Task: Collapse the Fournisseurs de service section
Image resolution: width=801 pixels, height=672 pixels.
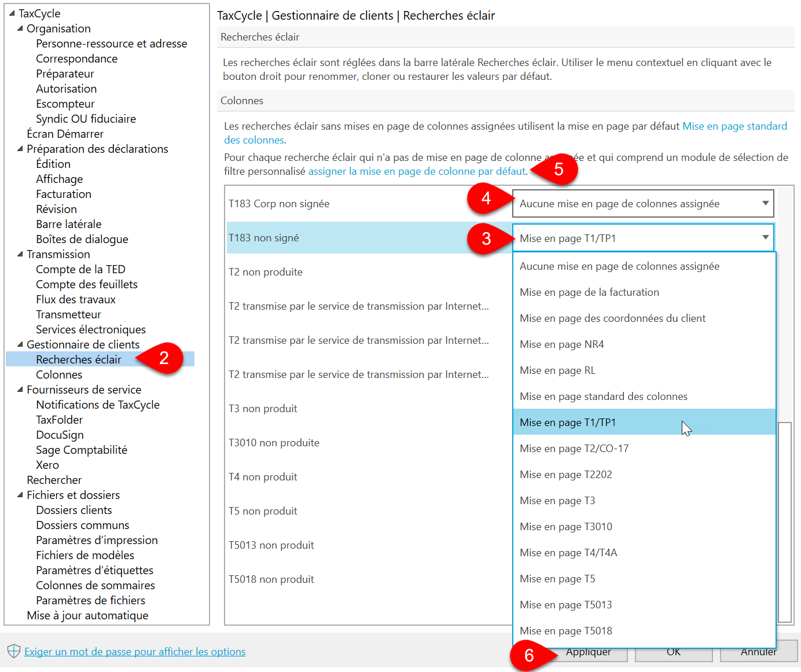Action: coord(20,389)
